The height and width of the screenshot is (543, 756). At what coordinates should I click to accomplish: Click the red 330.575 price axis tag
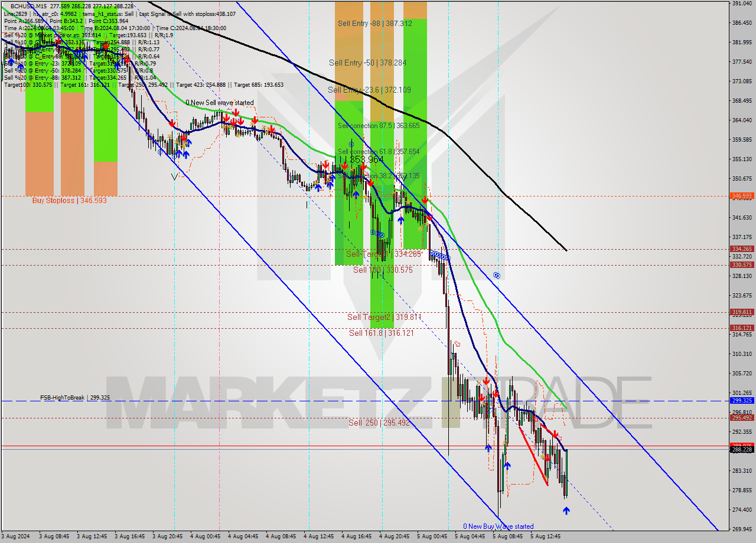coord(742,265)
